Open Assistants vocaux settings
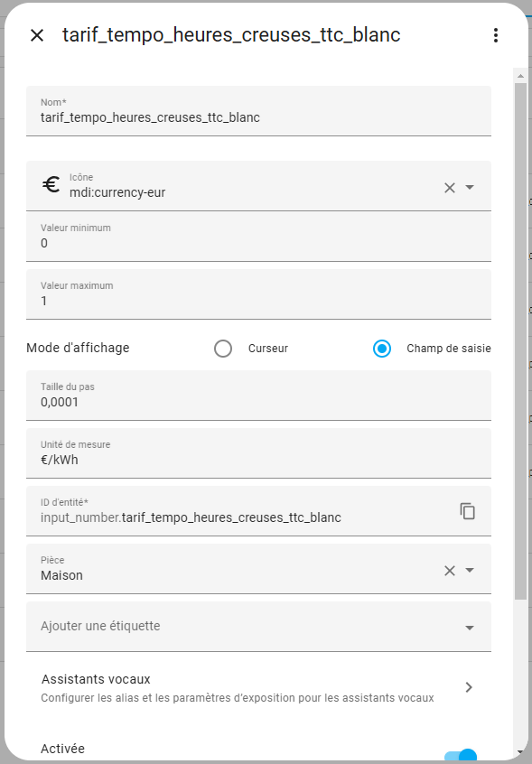 pyautogui.click(x=258, y=687)
